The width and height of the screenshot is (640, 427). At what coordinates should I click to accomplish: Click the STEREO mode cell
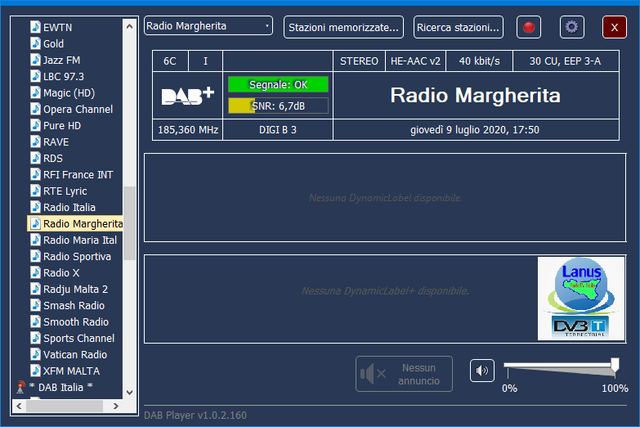pyautogui.click(x=359, y=61)
